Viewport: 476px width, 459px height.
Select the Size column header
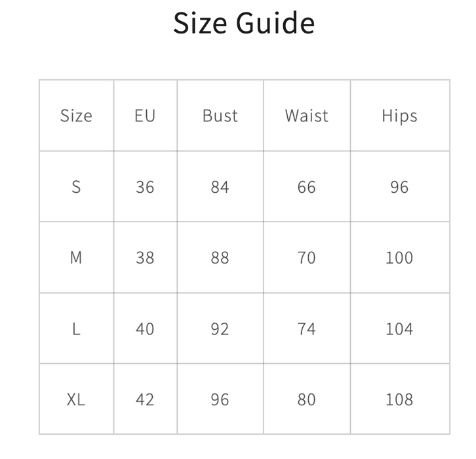pyautogui.click(x=76, y=116)
